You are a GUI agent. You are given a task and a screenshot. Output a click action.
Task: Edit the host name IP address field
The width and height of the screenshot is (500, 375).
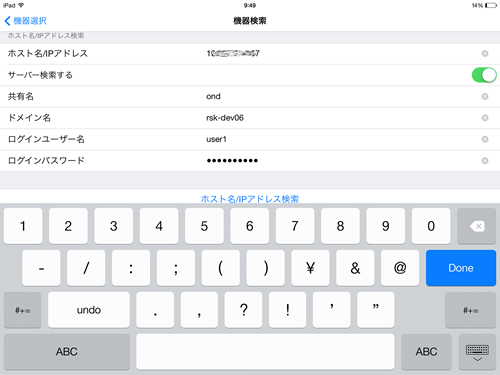click(x=233, y=53)
